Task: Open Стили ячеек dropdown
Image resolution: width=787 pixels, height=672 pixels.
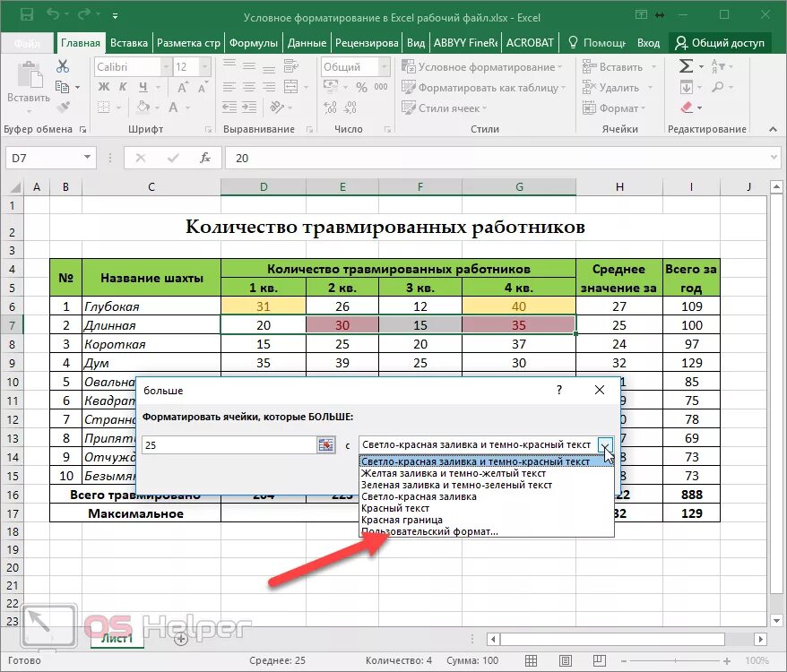Action: [x=445, y=108]
